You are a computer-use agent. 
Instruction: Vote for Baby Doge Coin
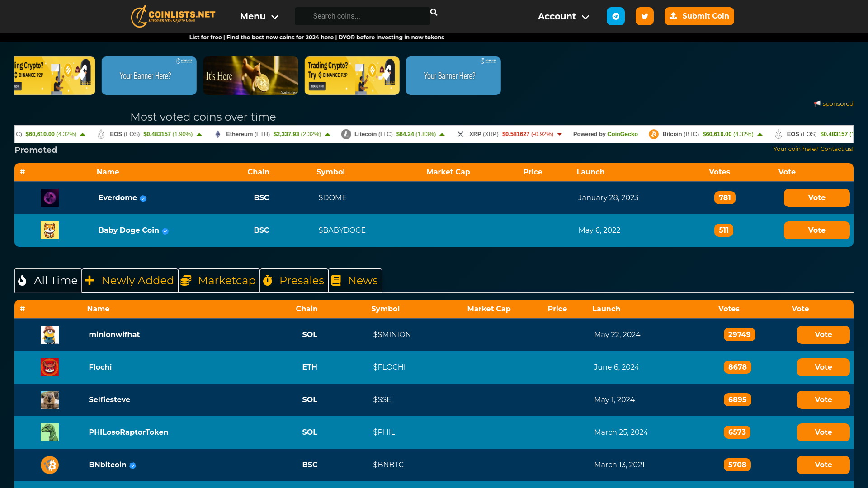point(816,230)
